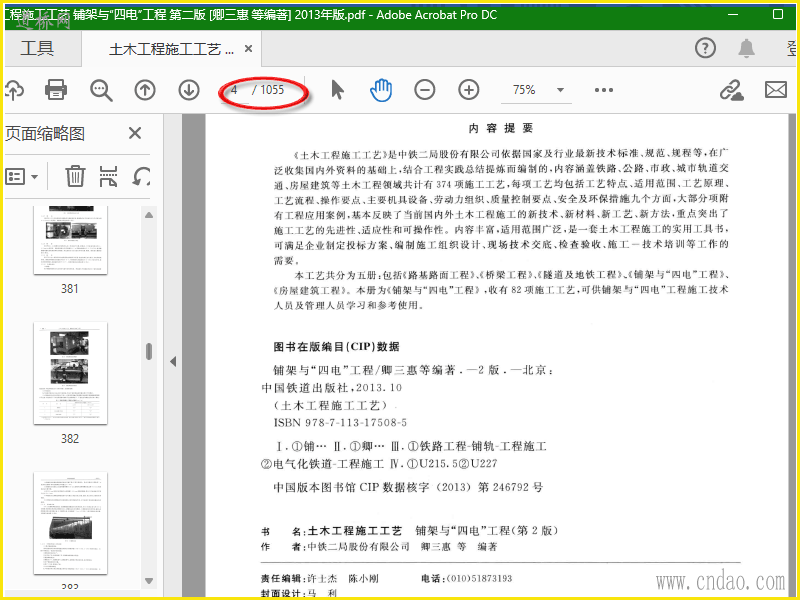Open the thumbnail options menu dropdown
Screen dimensions: 800x600
click(21, 177)
